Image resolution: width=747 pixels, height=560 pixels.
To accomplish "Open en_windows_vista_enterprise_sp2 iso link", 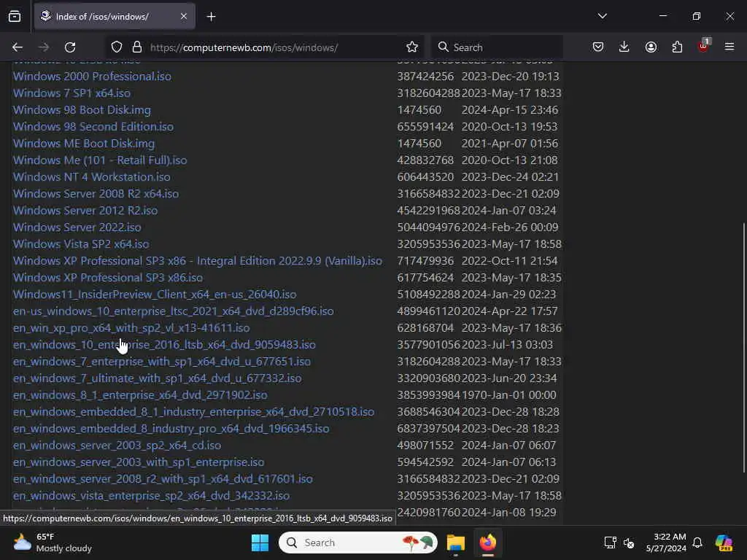I will pyautogui.click(x=152, y=496).
